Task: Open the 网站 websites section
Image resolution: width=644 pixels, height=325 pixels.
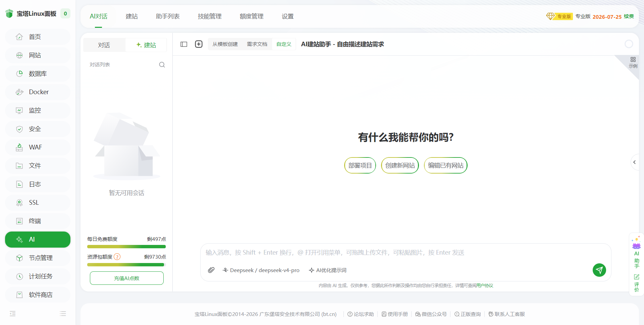Action: 38,55
